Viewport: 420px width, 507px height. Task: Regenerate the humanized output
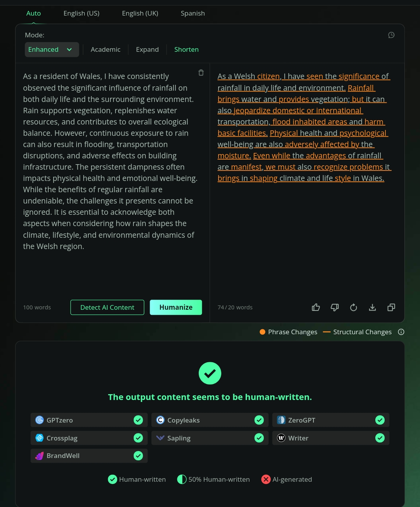353,307
